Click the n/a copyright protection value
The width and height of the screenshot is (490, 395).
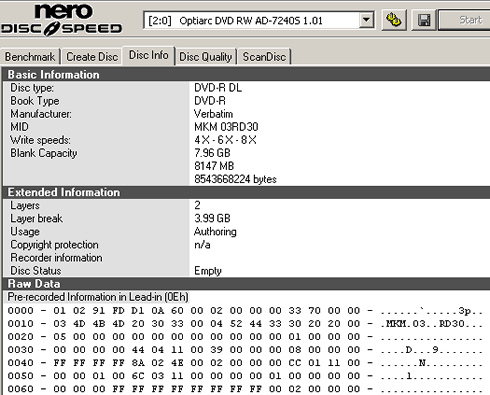[x=202, y=245]
